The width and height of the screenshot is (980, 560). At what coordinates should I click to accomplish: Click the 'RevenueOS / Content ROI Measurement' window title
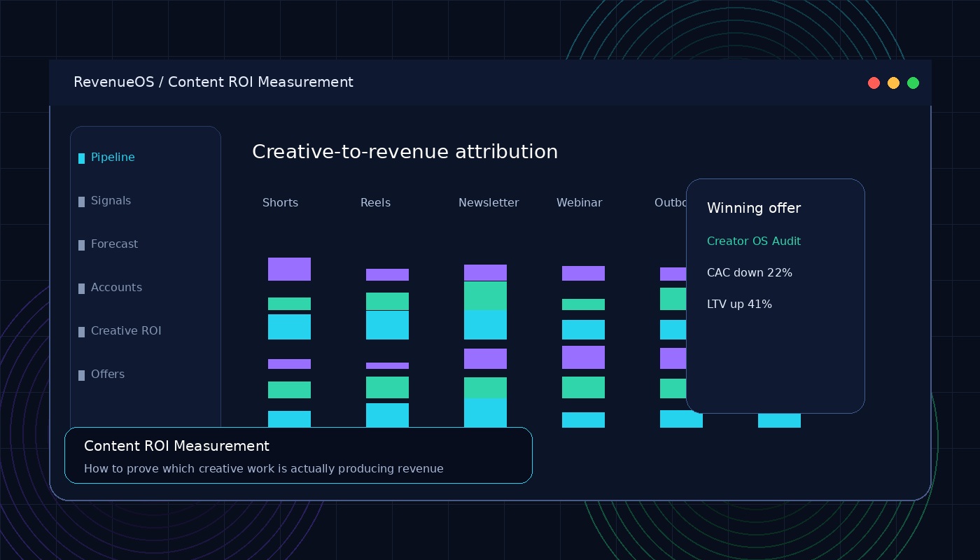click(213, 82)
